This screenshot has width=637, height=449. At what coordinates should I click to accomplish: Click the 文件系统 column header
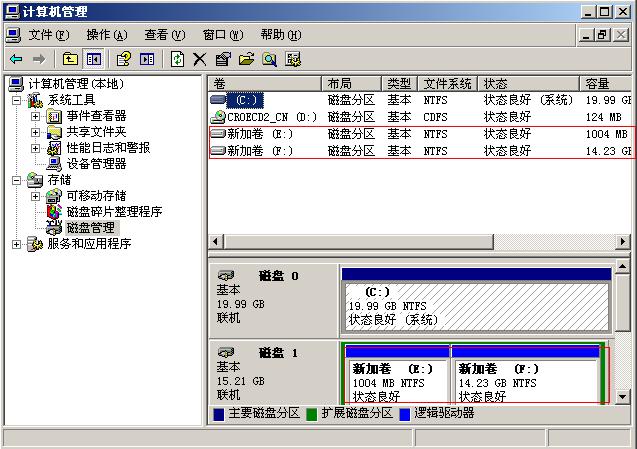pos(447,83)
